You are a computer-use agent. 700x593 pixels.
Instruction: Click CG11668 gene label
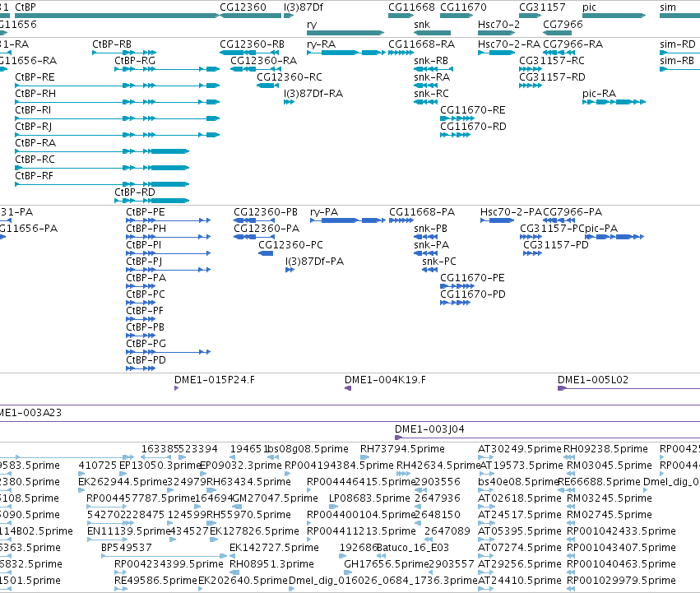411,7
